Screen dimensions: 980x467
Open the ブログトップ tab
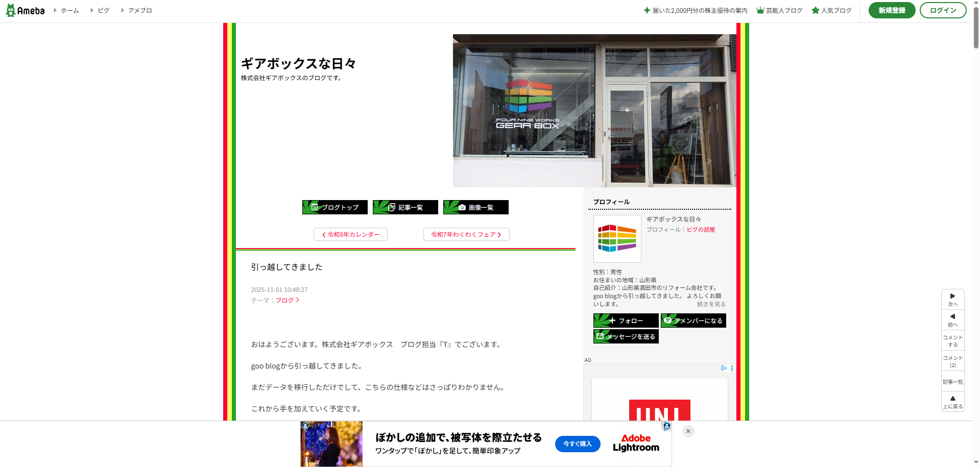335,207
